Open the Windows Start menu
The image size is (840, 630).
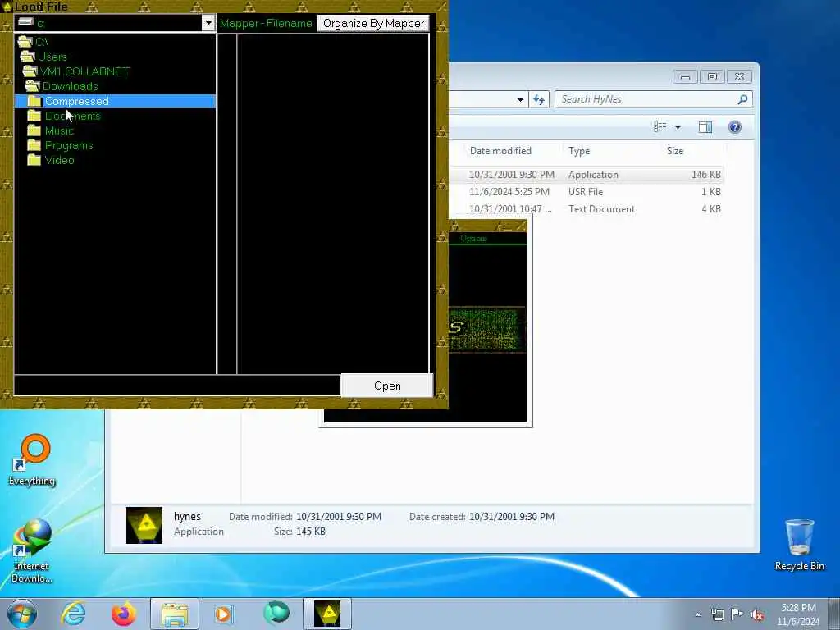point(22,614)
